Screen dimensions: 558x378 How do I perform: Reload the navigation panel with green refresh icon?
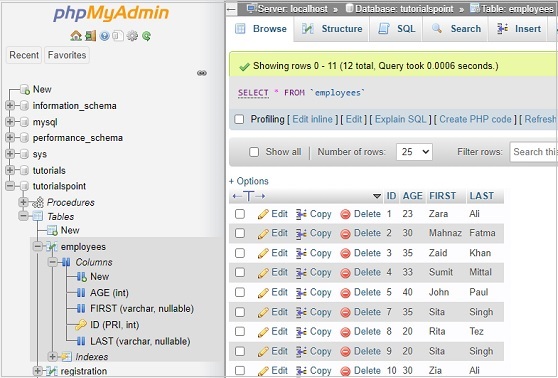tap(146, 36)
